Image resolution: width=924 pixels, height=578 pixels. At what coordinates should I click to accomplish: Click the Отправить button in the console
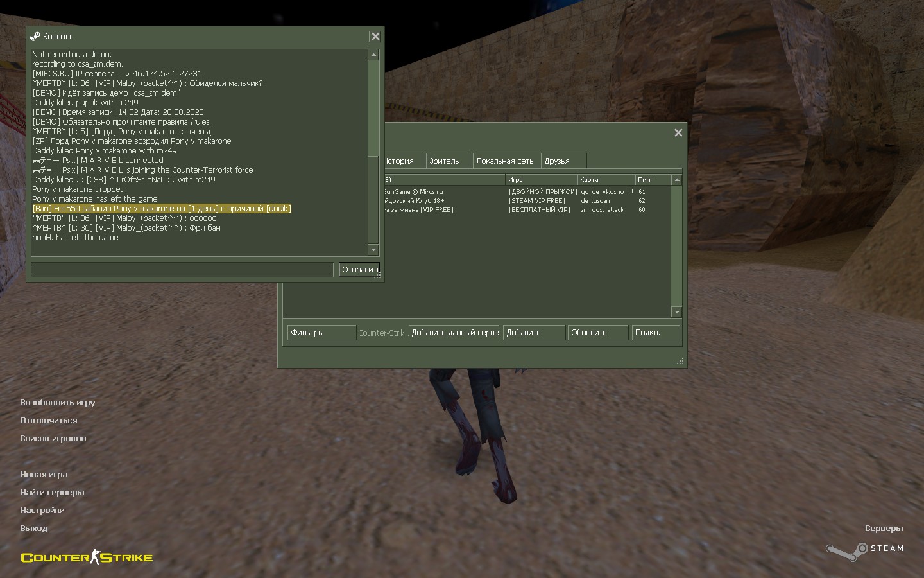[x=359, y=270]
